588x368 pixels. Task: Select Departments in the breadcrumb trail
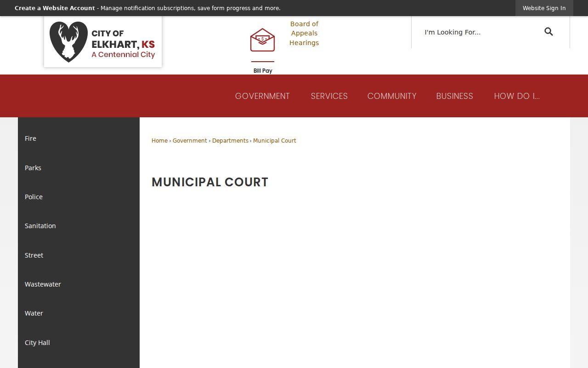pyautogui.click(x=230, y=141)
